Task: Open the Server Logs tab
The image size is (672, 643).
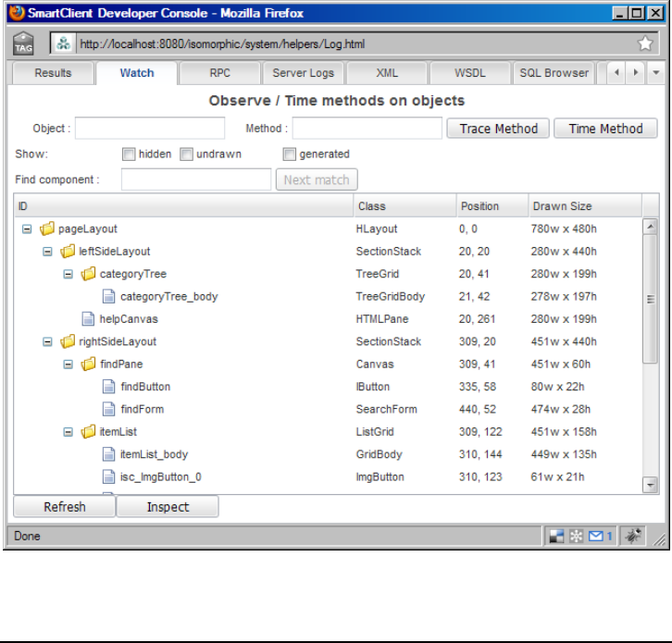Action: coord(303,73)
